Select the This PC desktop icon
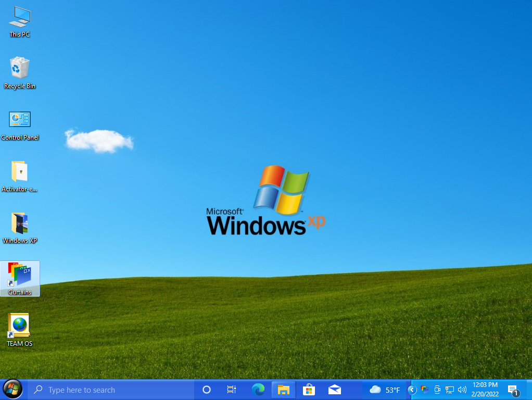This screenshot has height=400, width=532. click(20, 22)
